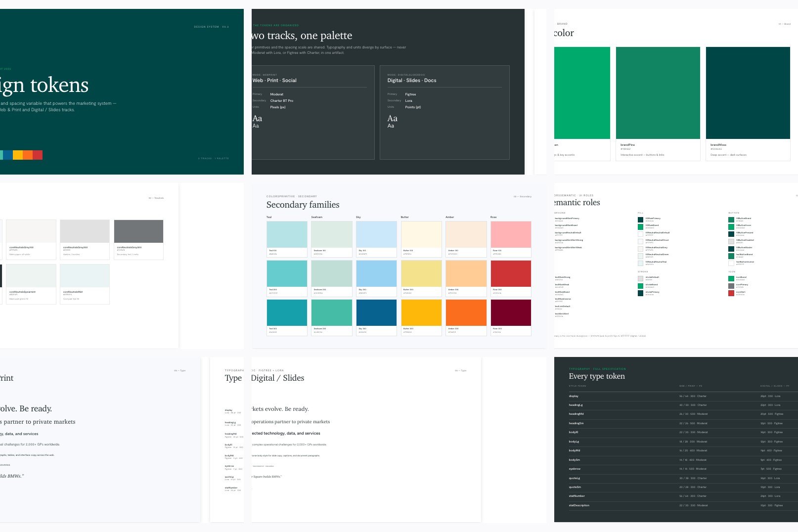The height and width of the screenshot is (532, 798).
Task: Select the brandMoss color block
Action: 748,93
